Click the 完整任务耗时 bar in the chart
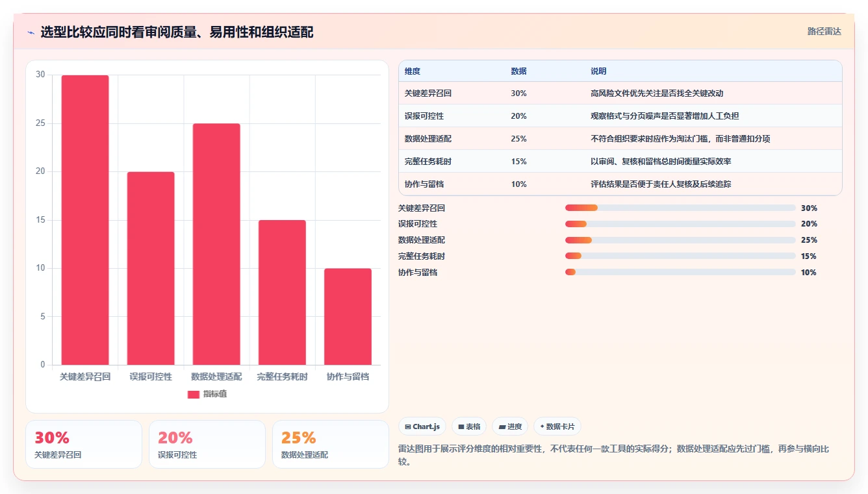 (282, 292)
